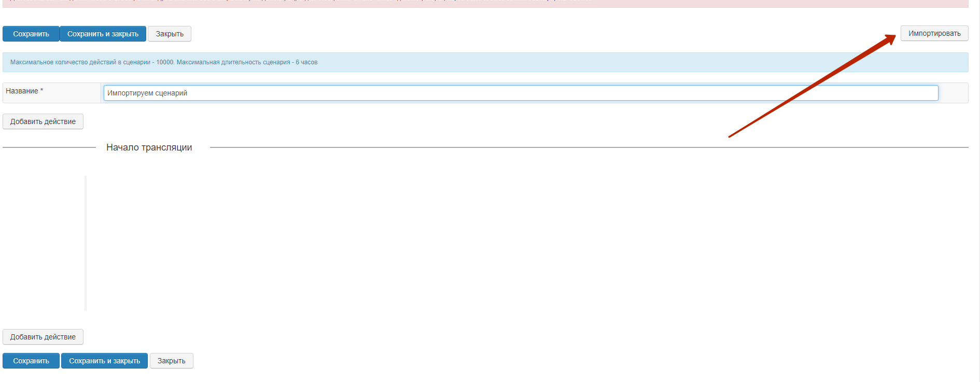This screenshot has width=980, height=382.
Task: Click the vertical gray timeline bar
Action: pos(86,243)
